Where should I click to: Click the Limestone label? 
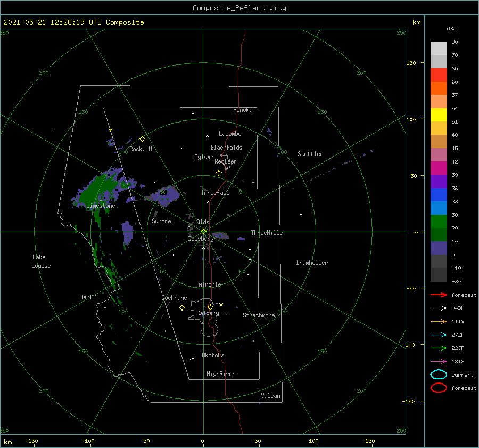pyautogui.click(x=101, y=206)
